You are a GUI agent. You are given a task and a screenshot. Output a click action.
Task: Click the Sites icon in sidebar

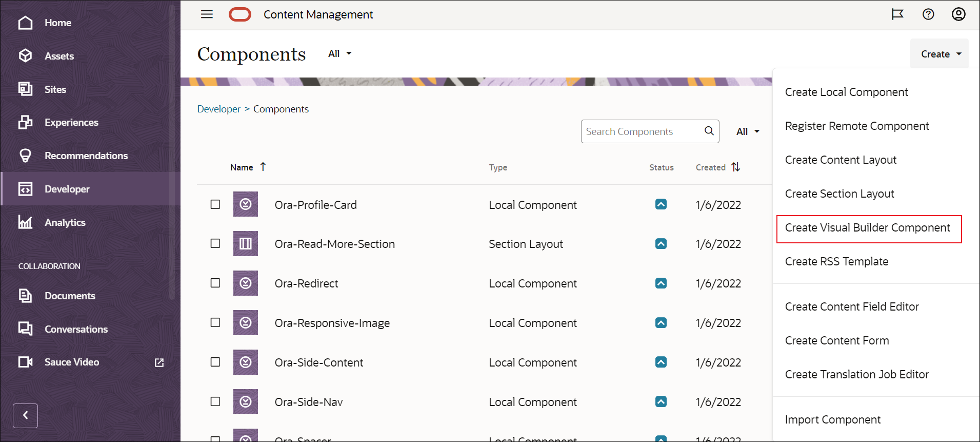26,89
